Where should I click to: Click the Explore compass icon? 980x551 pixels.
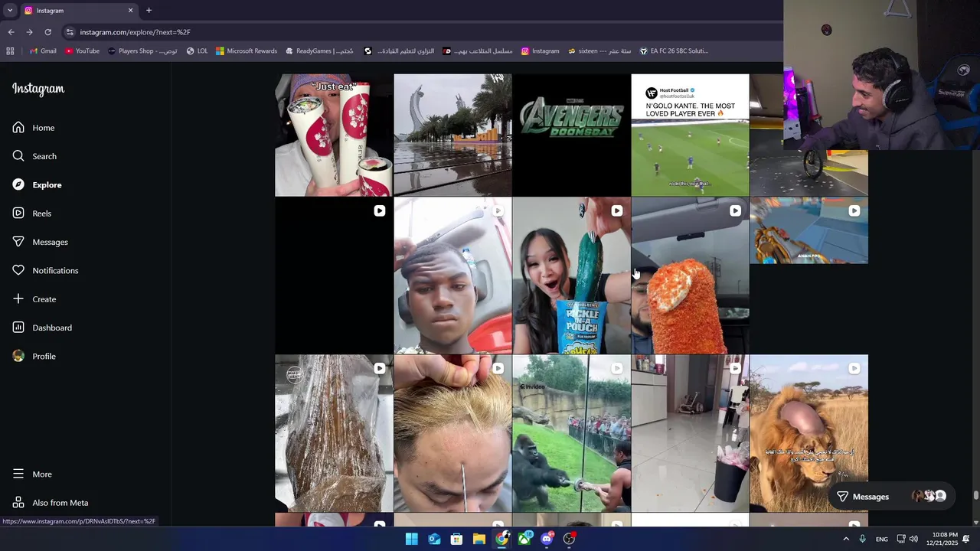(x=18, y=184)
